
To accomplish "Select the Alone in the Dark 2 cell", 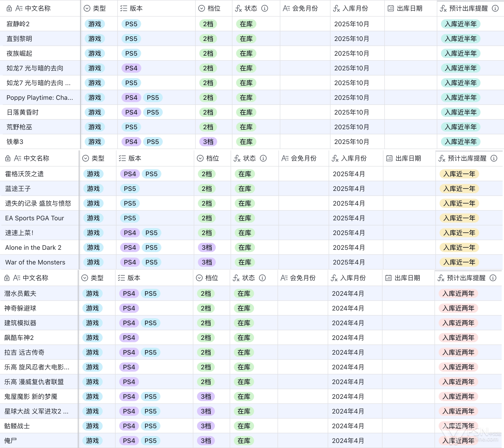I will coord(33,248).
